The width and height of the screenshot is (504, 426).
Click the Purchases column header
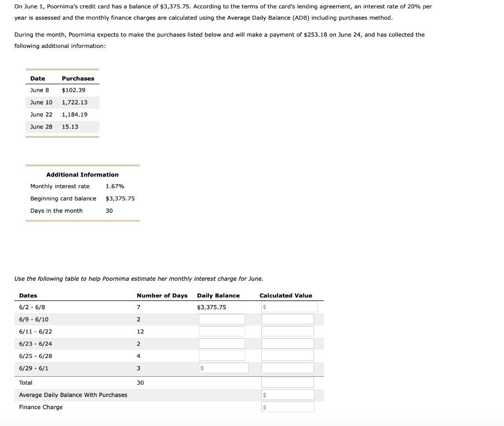click(78, 78)
